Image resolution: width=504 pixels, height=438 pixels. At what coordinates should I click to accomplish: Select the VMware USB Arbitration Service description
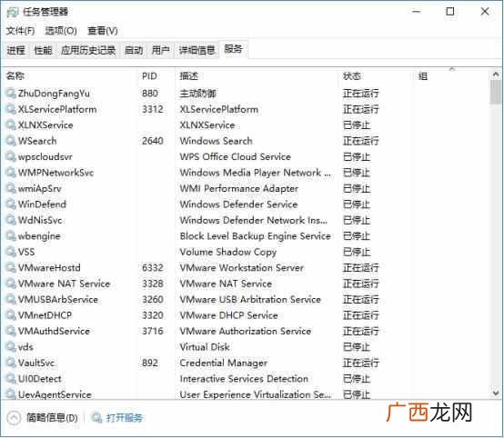250,299
